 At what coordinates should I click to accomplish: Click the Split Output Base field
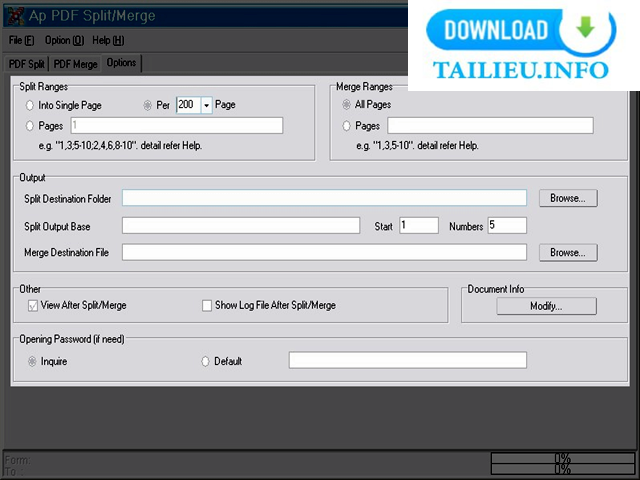pos(240,226)
